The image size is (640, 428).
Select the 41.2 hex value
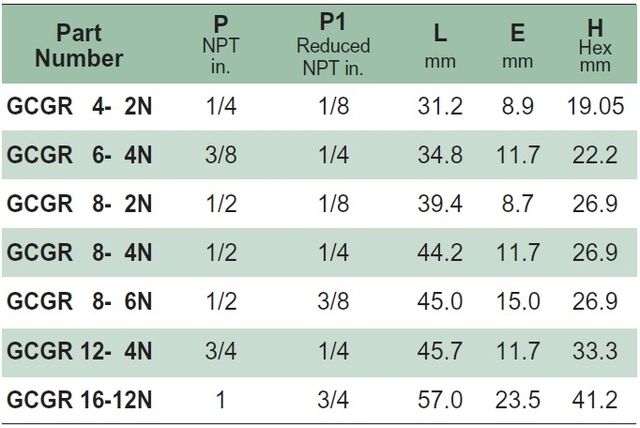coord(595,400)
